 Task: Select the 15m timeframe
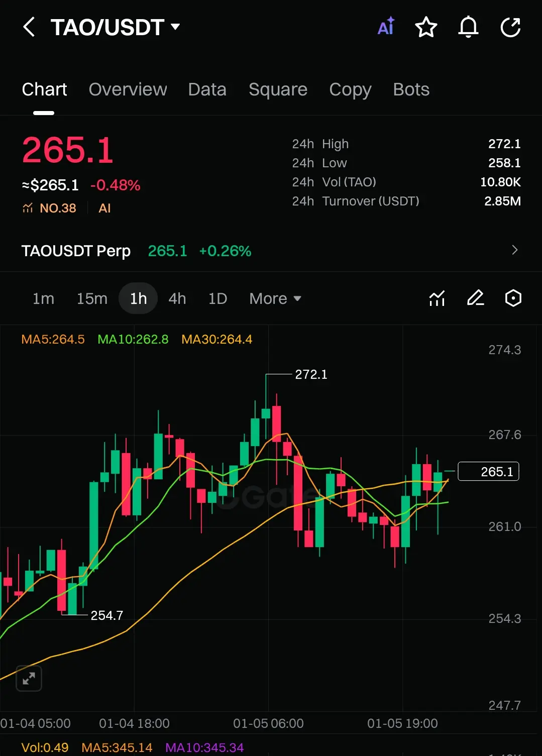(92, 298)
